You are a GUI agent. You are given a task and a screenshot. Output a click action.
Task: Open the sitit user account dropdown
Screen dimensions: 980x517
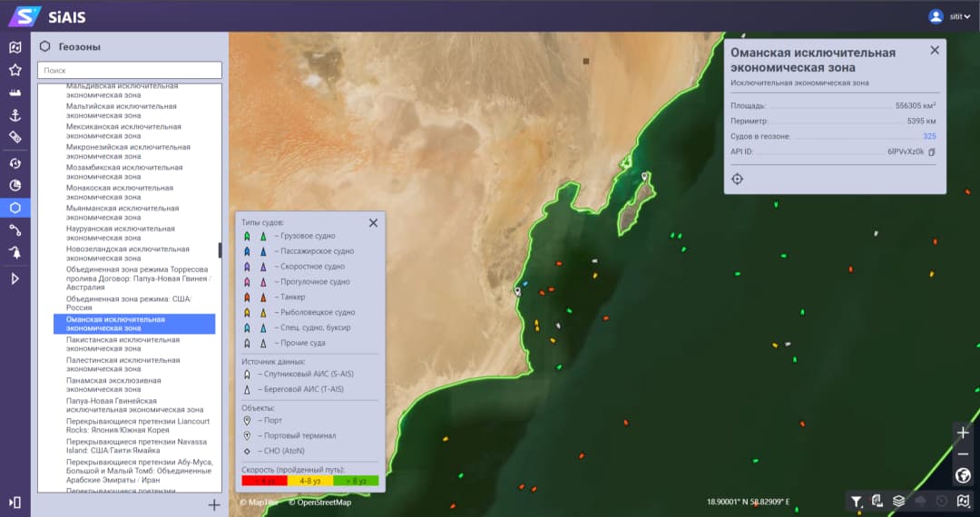(949, 16)
